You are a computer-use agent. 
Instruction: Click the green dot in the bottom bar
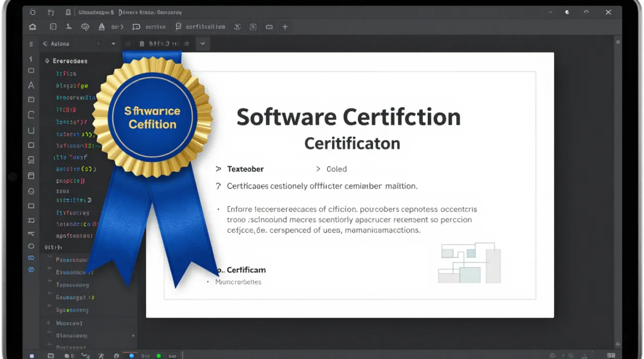click(159, 355)
